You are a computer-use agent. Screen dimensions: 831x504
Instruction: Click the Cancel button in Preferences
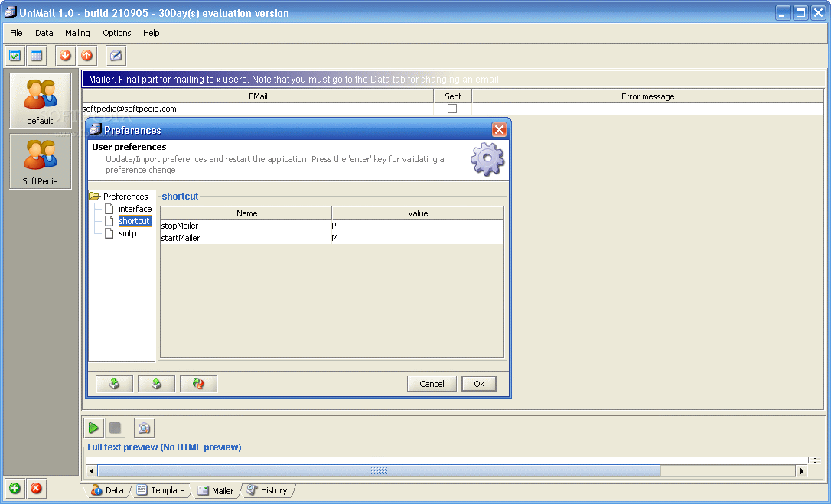pyautogui.click(x=432, y=384)
